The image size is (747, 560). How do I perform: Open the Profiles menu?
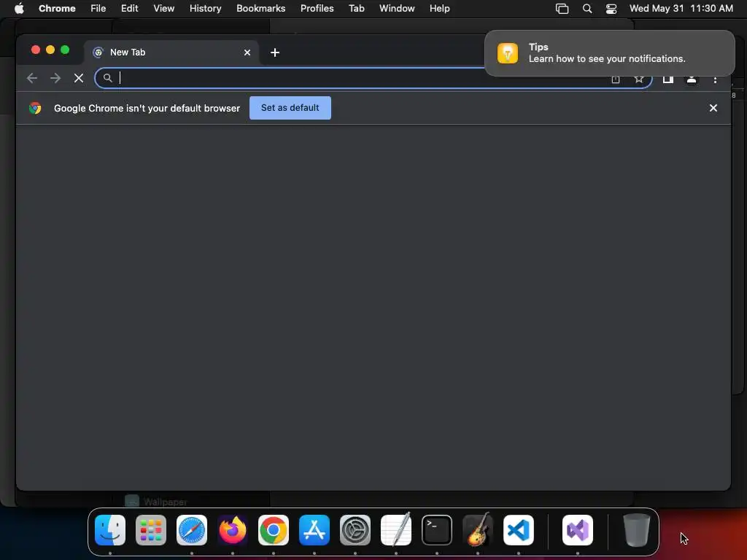[x=317, y=9]
